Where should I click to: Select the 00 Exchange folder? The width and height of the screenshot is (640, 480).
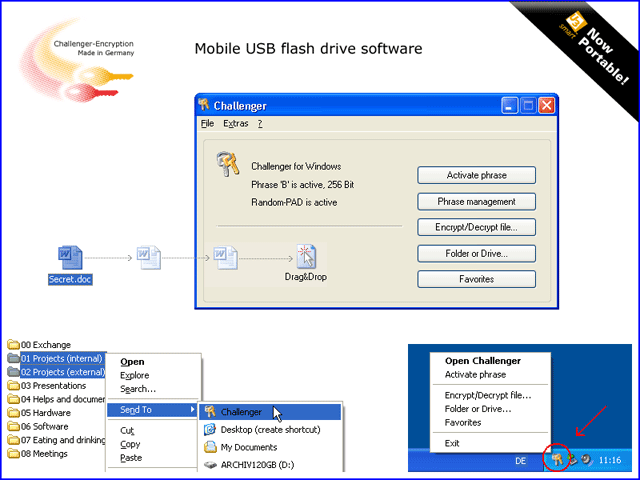(39, 345)
